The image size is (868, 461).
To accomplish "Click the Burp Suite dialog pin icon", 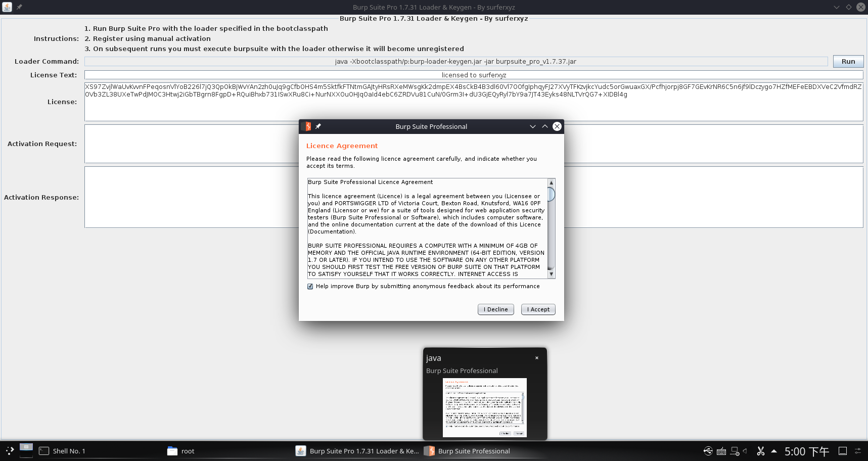I will (x=318, y=126).
